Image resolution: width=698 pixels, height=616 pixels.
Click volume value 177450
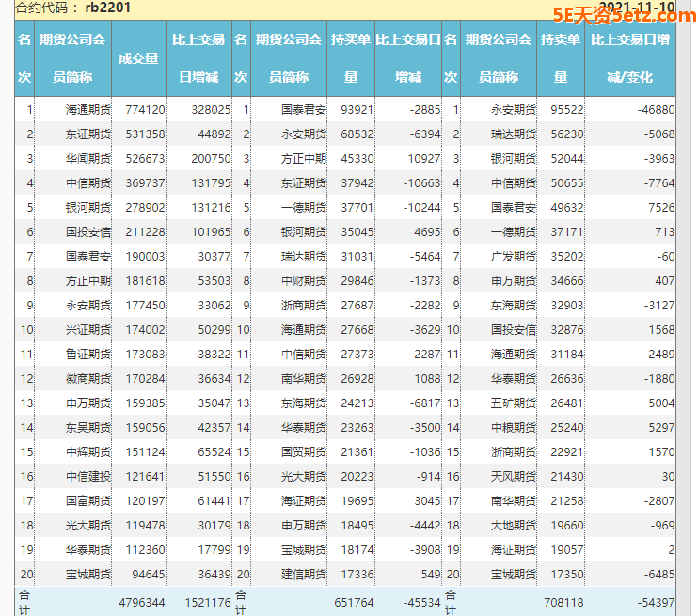(x=145, y=306)
